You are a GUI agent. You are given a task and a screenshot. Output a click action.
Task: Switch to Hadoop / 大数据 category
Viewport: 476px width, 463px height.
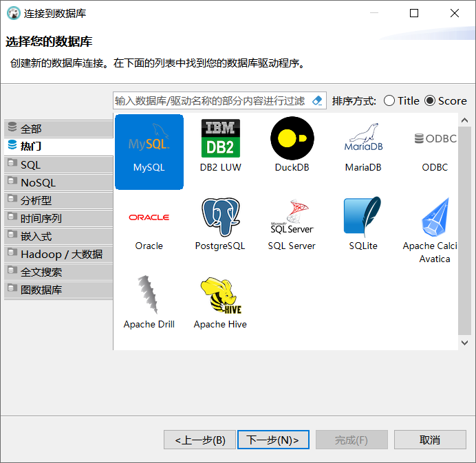(x=59, y=254)
